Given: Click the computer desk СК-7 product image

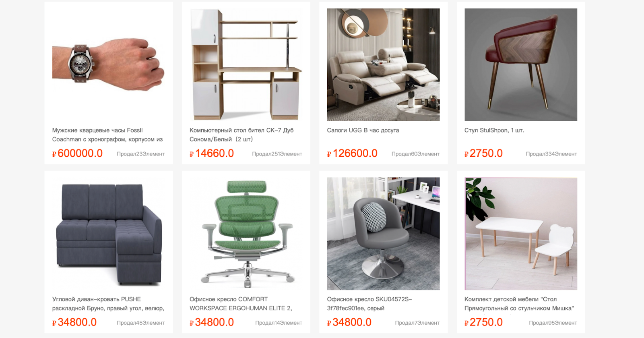Looking at the screenshot, I should click(x=246, y=65).
